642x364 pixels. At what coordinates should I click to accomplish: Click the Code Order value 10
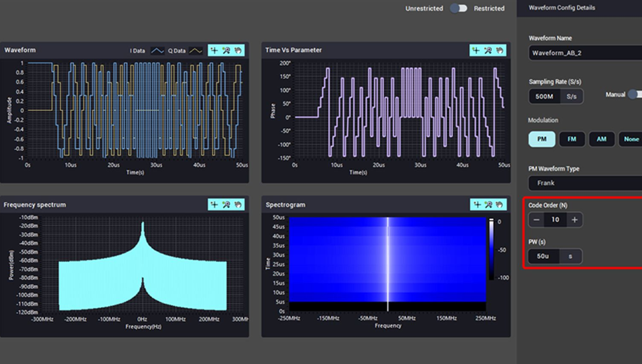(x=555, y=220)
